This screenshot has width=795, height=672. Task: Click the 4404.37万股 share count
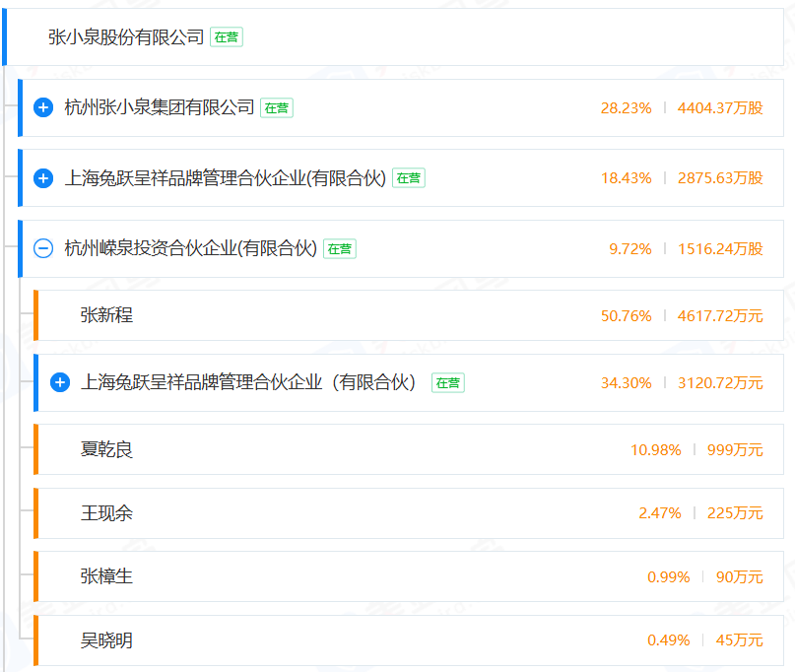pyautogui.click(x=720, y=108)
